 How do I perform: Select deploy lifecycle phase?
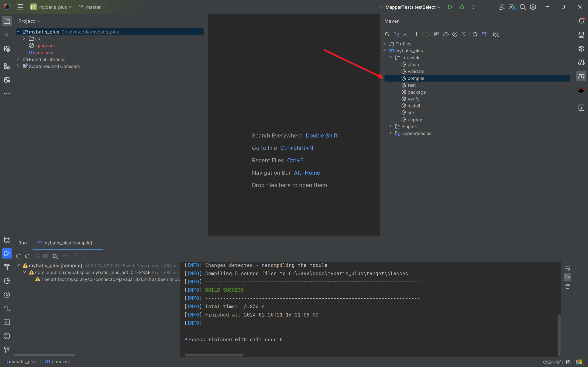(x=415, y=120)
